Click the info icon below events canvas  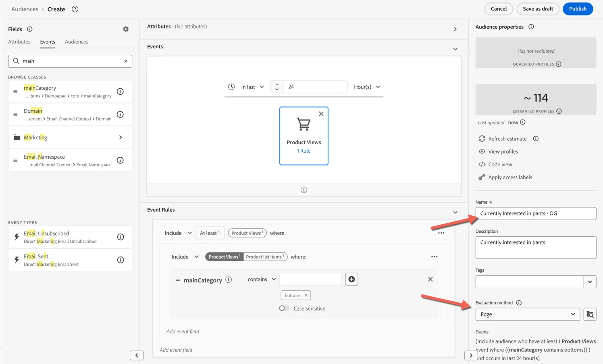click(x=304, y=190)
